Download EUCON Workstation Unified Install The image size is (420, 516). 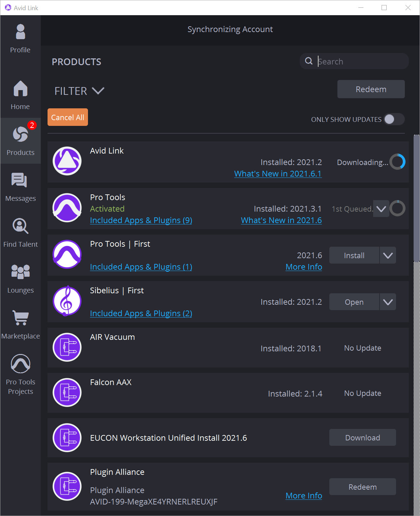point(362,438)
